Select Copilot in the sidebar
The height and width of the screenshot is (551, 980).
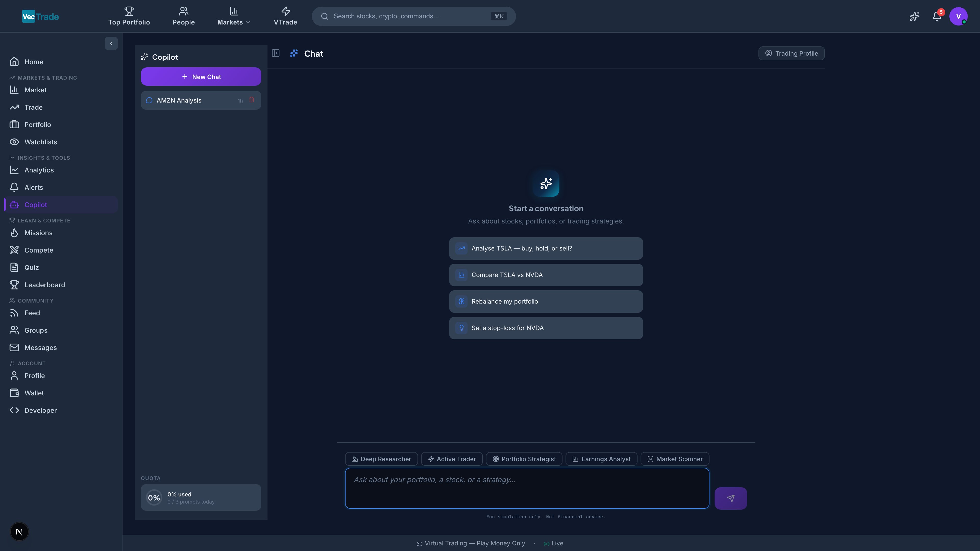pos(61,205)
